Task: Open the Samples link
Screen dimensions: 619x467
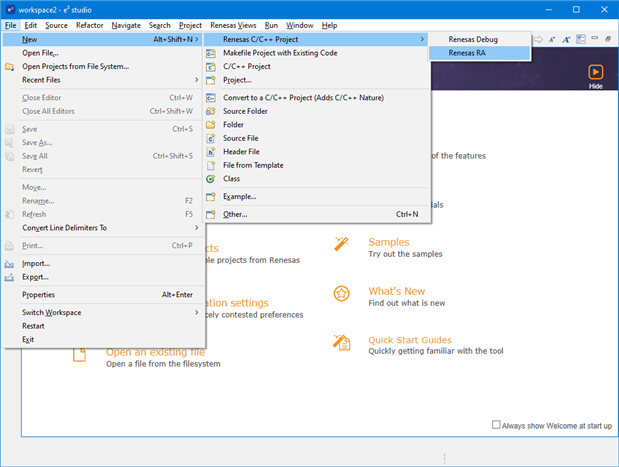Action: coord(389,242)
